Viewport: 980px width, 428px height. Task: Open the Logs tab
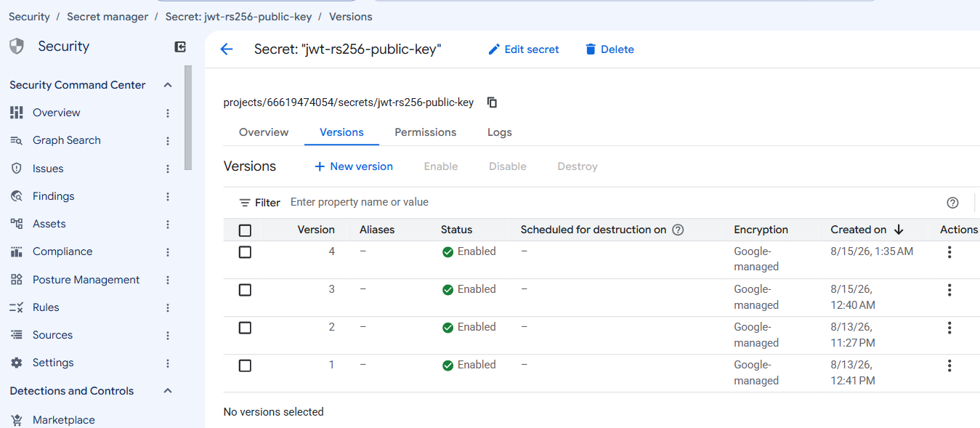[500, 132]
